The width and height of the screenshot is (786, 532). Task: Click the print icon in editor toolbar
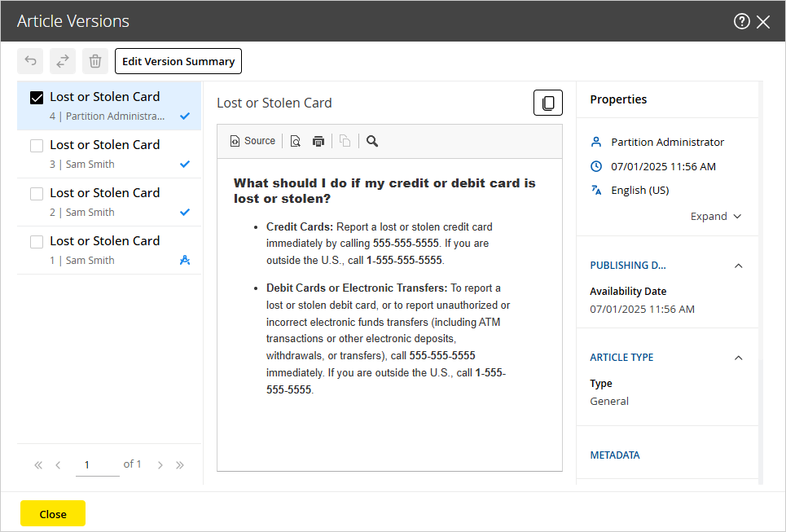pyautogui.click(x=318, y=141)
